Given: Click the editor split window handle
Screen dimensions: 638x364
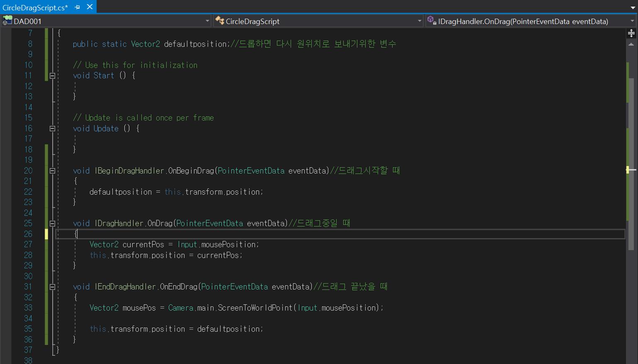Looking at the screenshot, I should click(x=631, y=33).
